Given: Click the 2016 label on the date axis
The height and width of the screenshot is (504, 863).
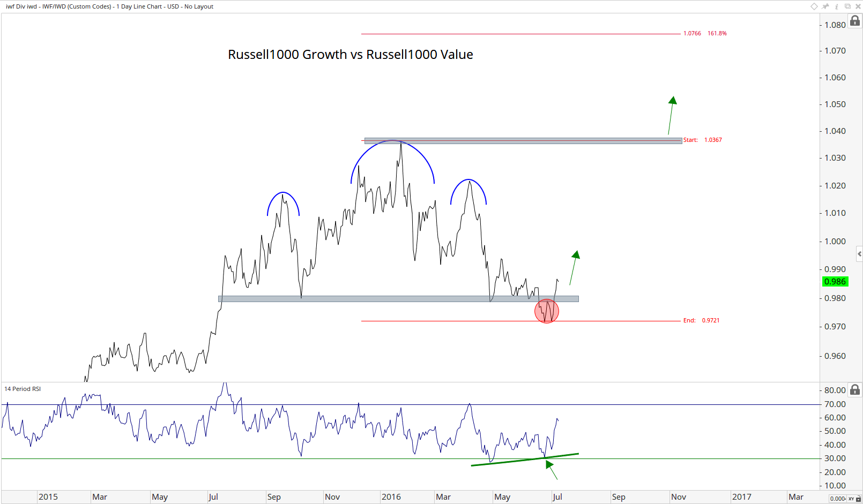Looking at the screenshot, I should (x=391, y=497).
